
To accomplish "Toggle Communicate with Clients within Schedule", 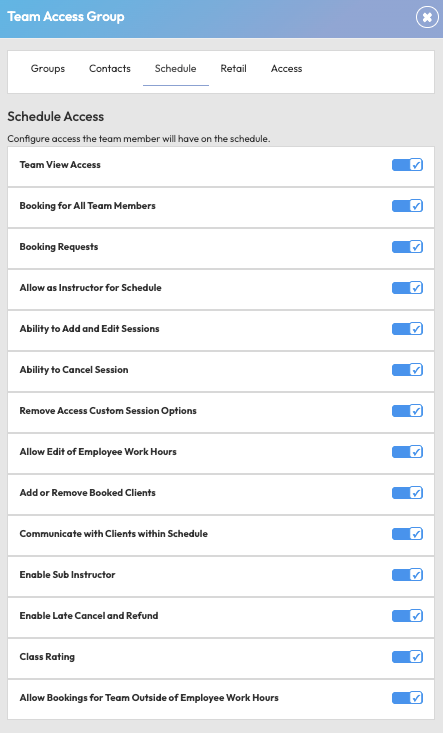I will click(x=407, y=534).
